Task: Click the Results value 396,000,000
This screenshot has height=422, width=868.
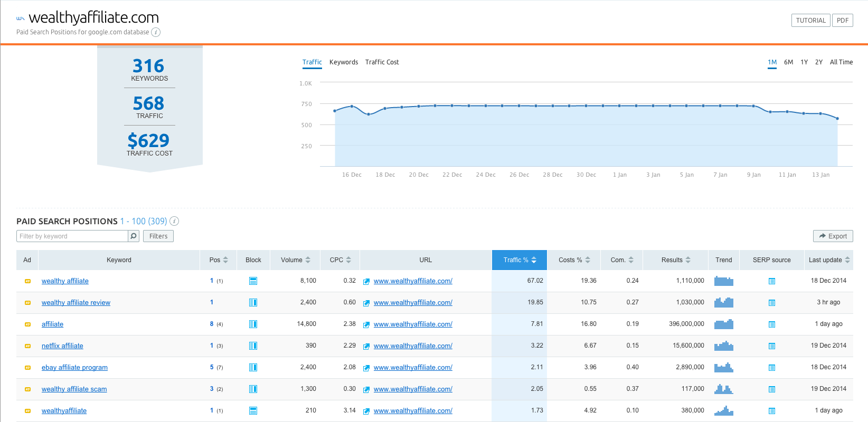Action: pos(686,324)
